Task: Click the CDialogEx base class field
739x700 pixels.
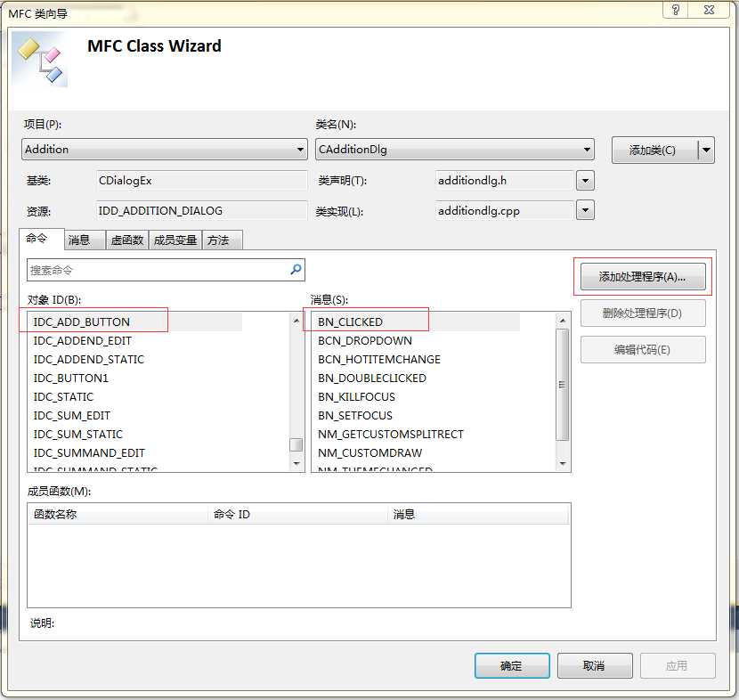Action: [x=202, y=181]
